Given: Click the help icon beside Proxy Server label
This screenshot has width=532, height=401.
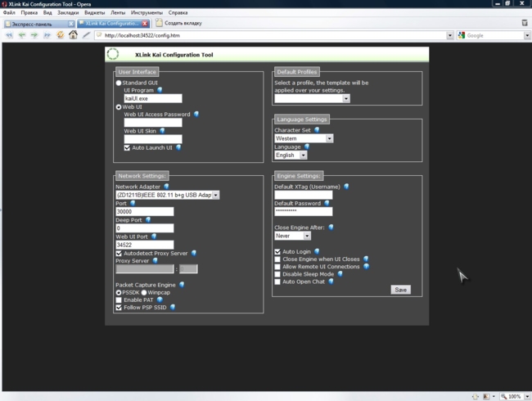Looking at the screenshot, I should coord(155,260).
